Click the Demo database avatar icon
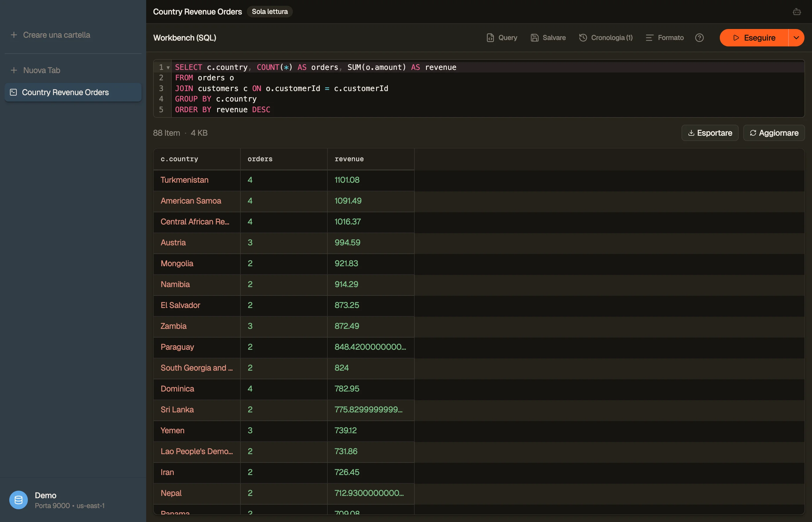Image resolution: width=812 pixels, height=522 pixels. (19, 500)
